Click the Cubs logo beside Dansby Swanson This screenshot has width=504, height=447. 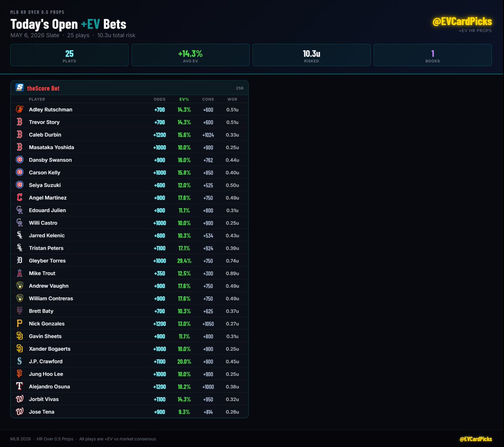(x=20, y=159)
